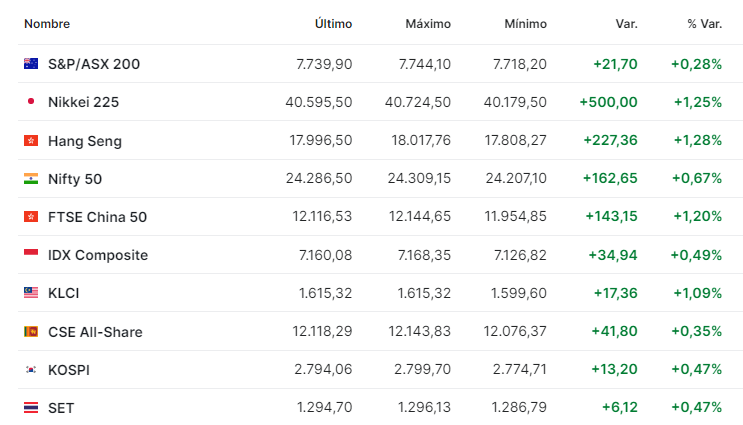Click the Australia flag icon beside S&P/ASX 200

tap(31, 63)
